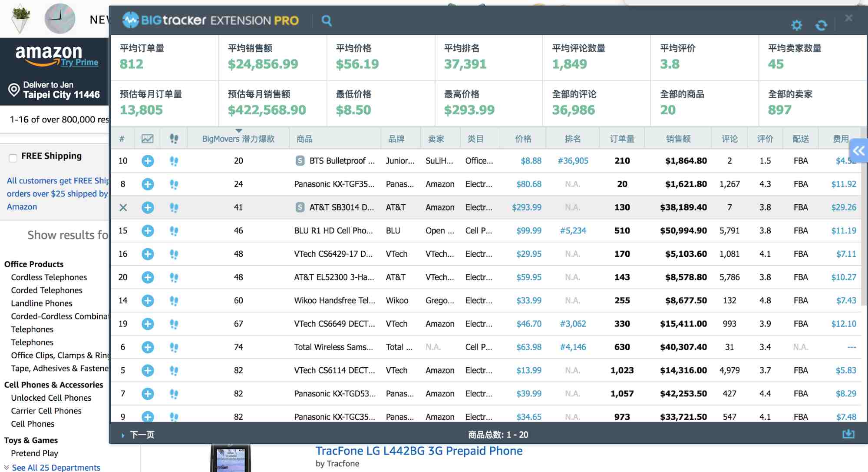Screen dimensions: 868x472
Task: Sort table by 评价 column header
Action: (765, 139)
